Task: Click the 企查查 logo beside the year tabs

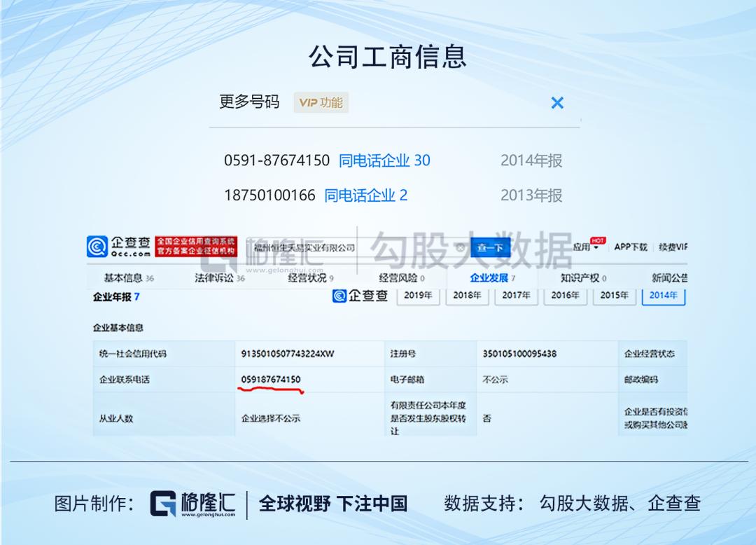Action: click(x=359, y=296)
